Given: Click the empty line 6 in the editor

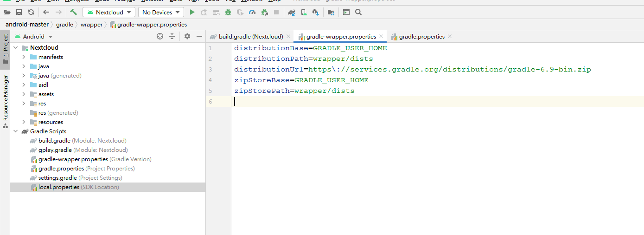Looking at the screenshot, I should tap(438, 102).
